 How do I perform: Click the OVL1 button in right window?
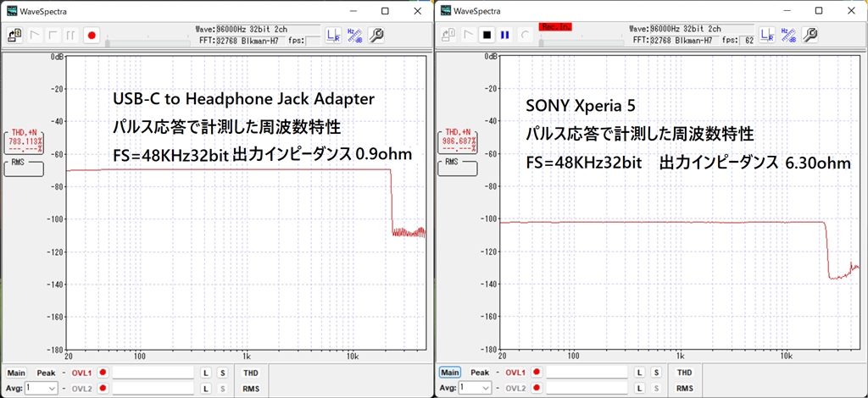[x=515, y=373]
